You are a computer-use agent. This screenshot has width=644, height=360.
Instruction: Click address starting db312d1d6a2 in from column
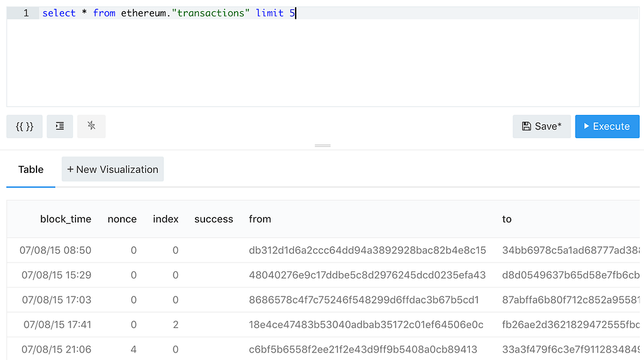pos(367,251)
